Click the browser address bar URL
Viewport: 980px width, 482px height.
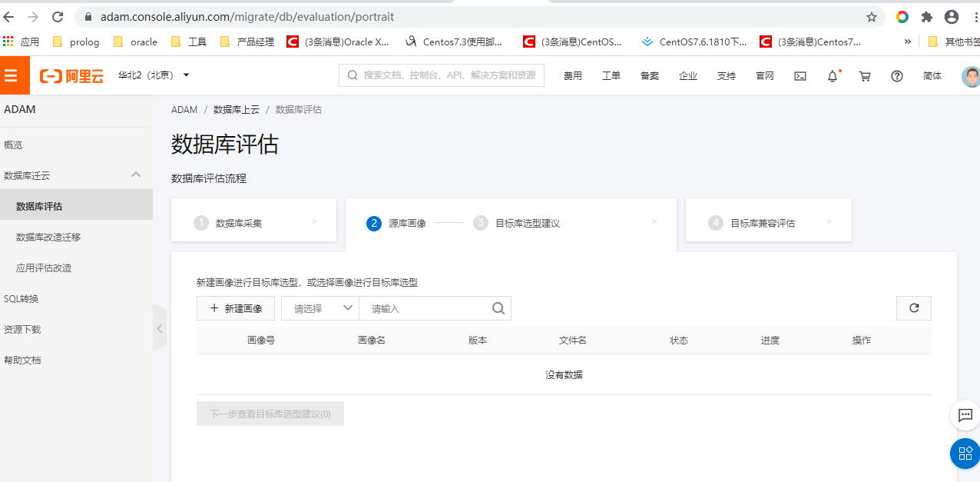pyautogui.click(x=247, y=17)
